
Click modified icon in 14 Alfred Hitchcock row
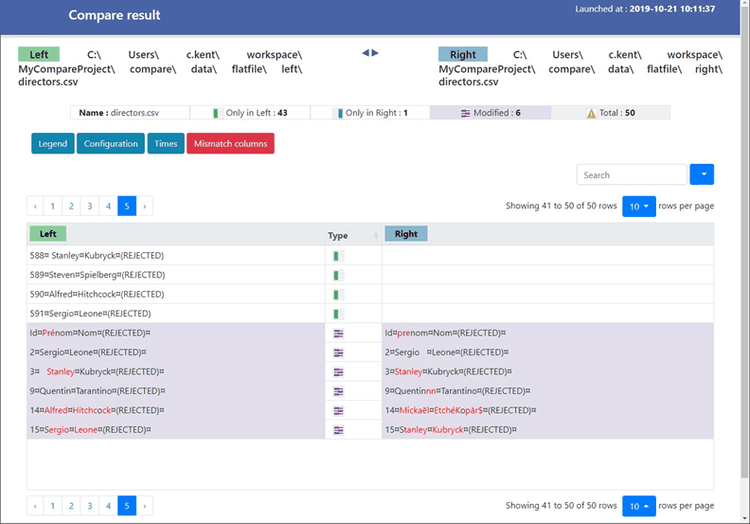[338, 411]
